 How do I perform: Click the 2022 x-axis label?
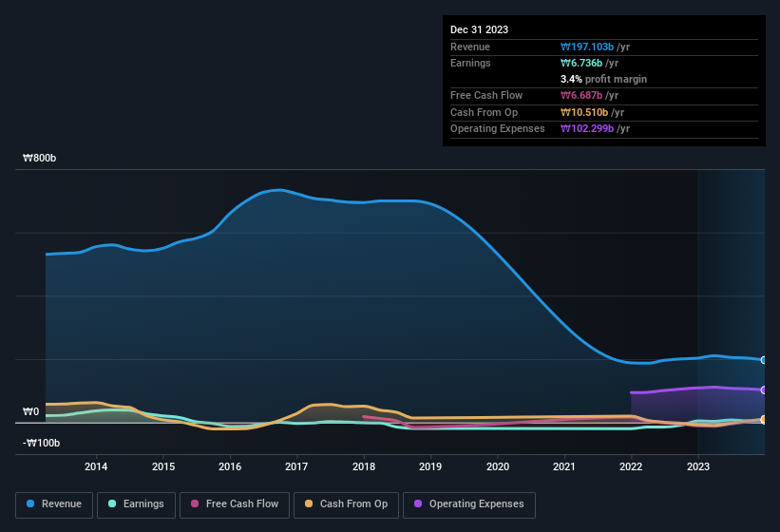[x=631, y=466]
